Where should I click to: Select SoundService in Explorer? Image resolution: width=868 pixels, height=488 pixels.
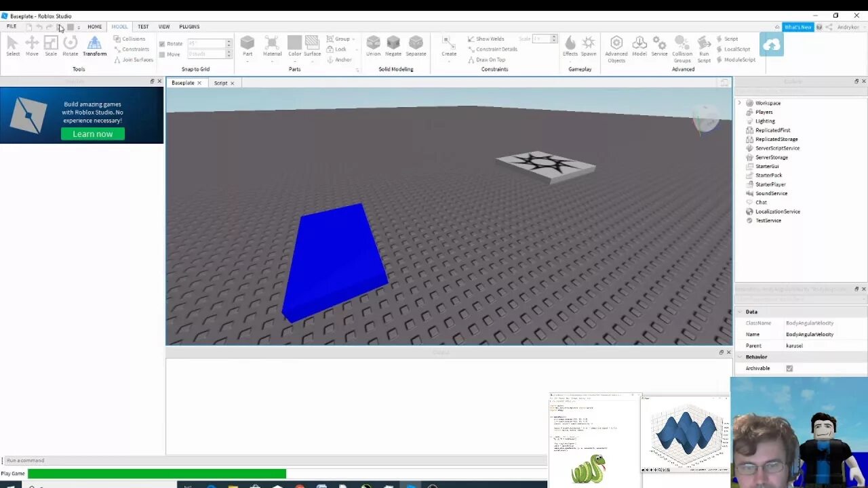click(771, 193)
